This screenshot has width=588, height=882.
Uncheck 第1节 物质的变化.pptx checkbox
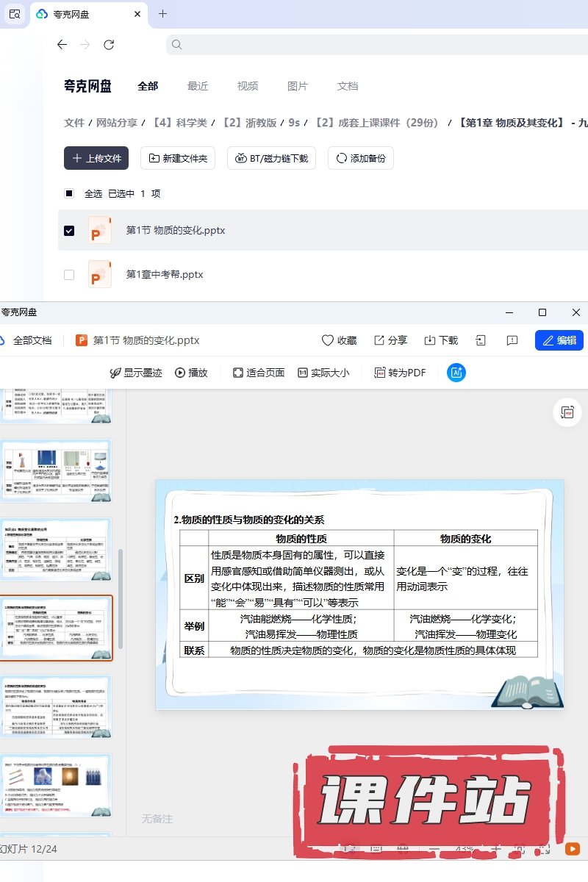pos(69,231)
